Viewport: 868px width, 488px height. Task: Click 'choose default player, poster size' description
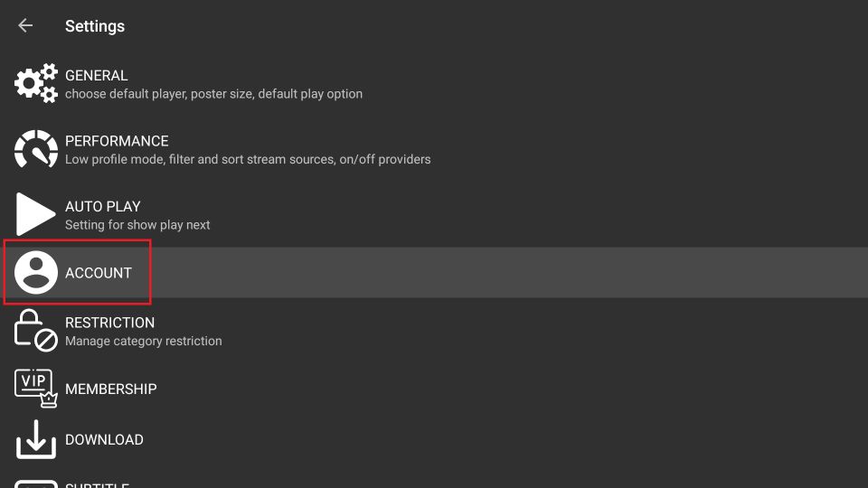(x=159, y=94)
